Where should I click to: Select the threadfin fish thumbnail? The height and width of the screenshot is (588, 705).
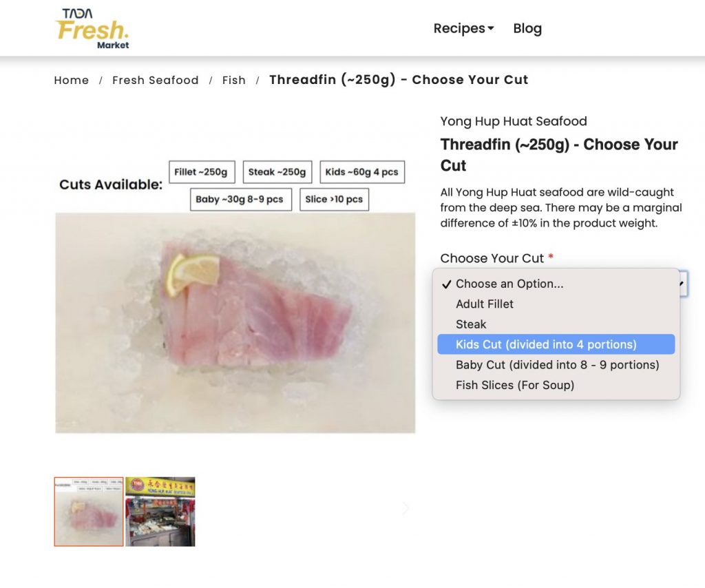click(89, 512)
